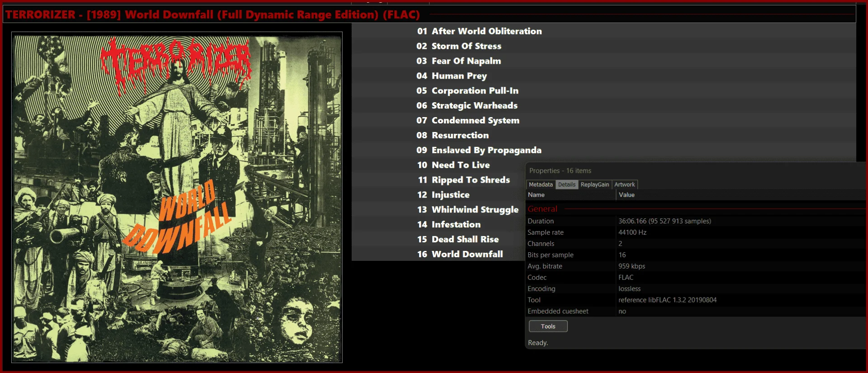868x373 pixels.
Task: Select track 09 Enslaved By Propaganda
Action: click(x=604, y=151)
